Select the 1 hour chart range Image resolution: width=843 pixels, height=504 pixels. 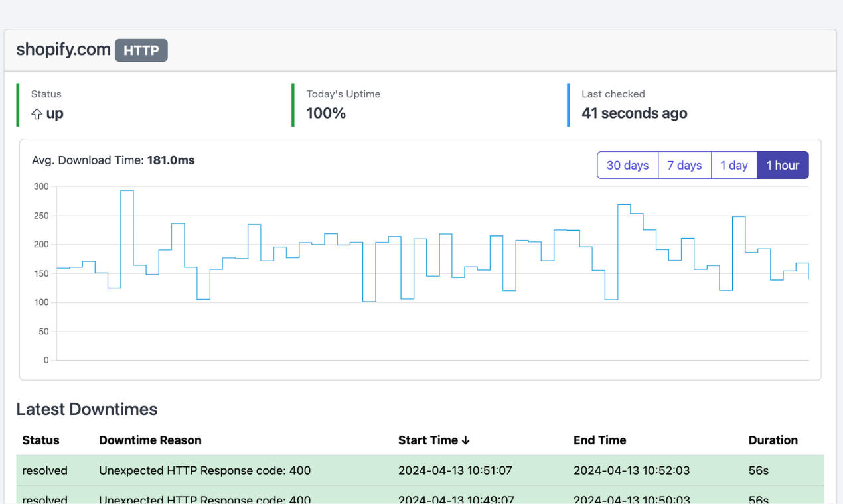point(783,165)
